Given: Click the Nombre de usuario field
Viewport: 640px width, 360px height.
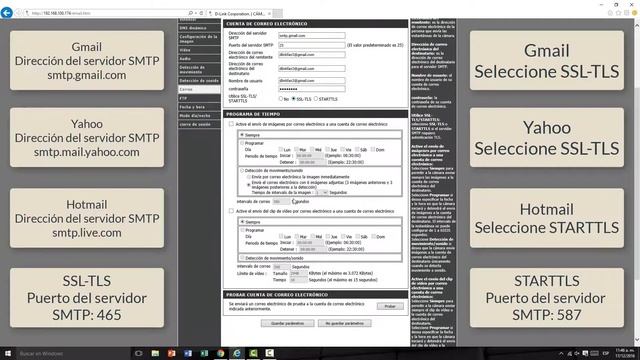Looking at the screenshot, I should pyautogui.click(x=311, y=80).
